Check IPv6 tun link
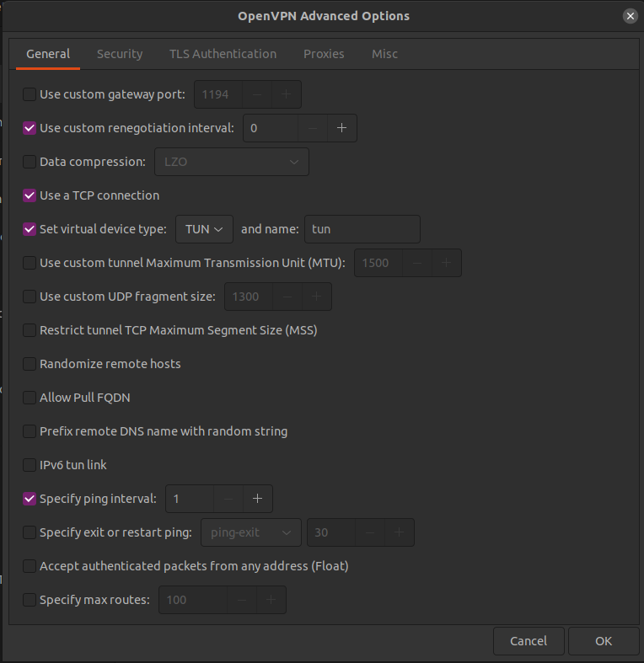 click(x=30, y=465)
